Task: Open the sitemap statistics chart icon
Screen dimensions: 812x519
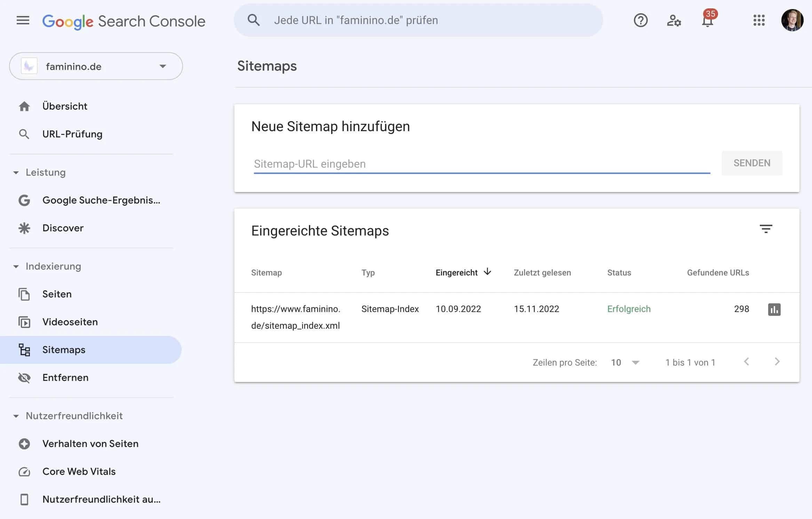Action: [774, 309]
